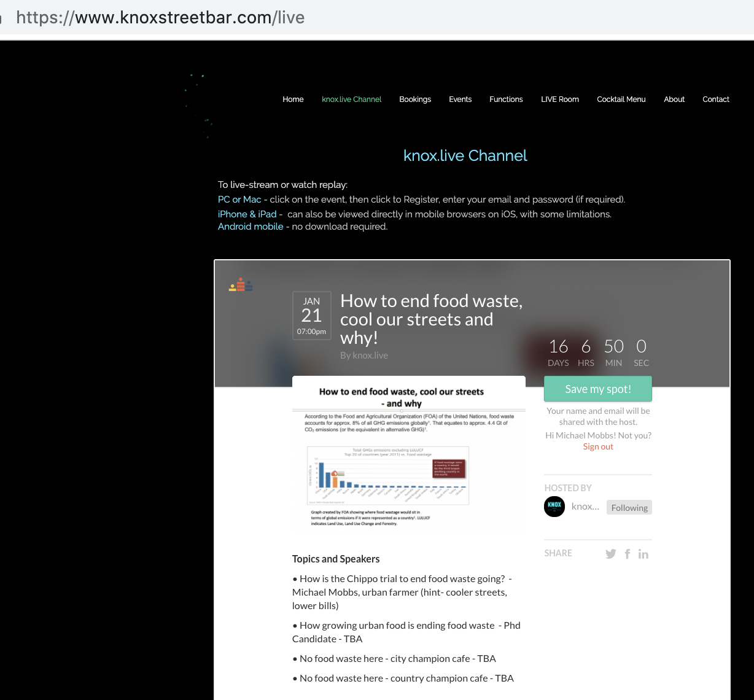Click 'Hi Michael Mobbs! Not you?' text
Viewport: 754px width, 700px height.
pyautogui.click(x=599, y=435)
